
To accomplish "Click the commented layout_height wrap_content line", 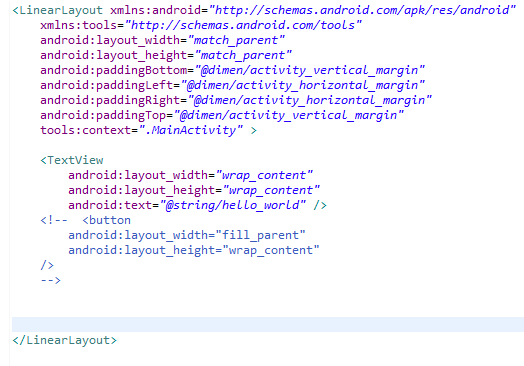I will pos(194,250).
